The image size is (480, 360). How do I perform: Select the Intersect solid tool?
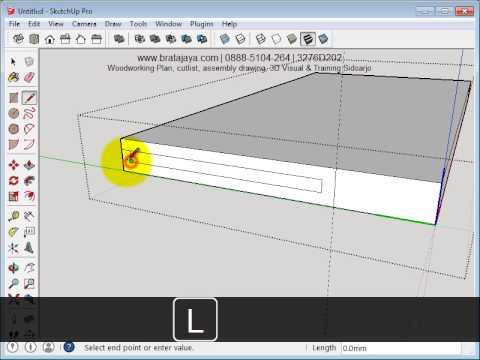140,39
